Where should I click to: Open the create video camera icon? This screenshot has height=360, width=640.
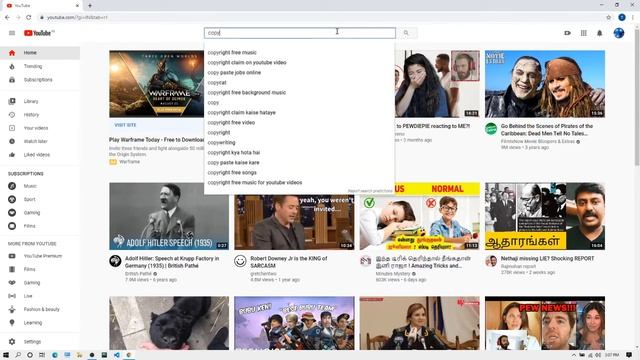[567, 33]
